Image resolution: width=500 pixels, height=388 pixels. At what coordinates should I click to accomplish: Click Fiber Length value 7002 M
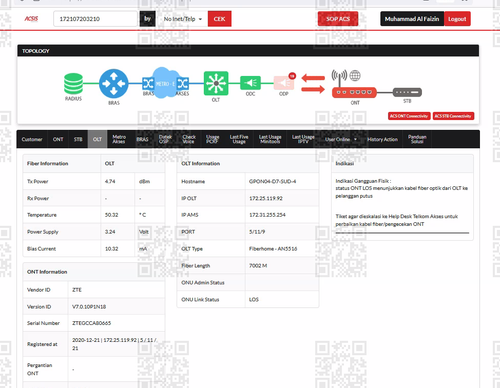258,266
